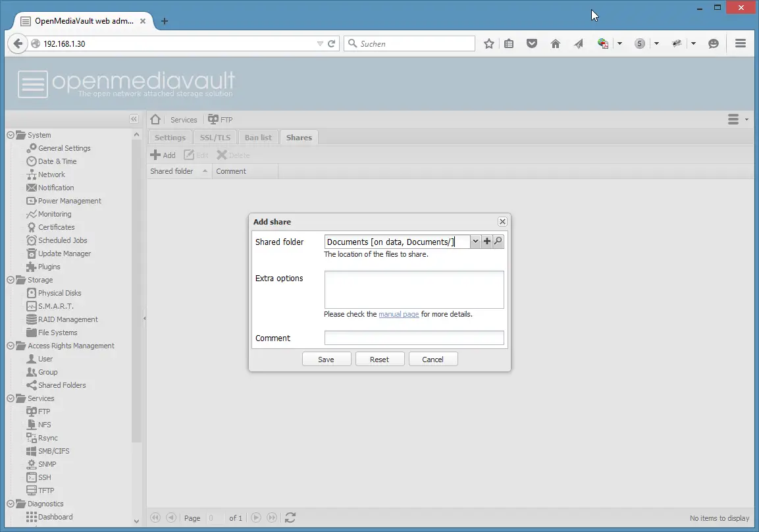Screen dimensions: 759x532
Task: Click FTP in the breadcrumb
Action: [221, 120]
